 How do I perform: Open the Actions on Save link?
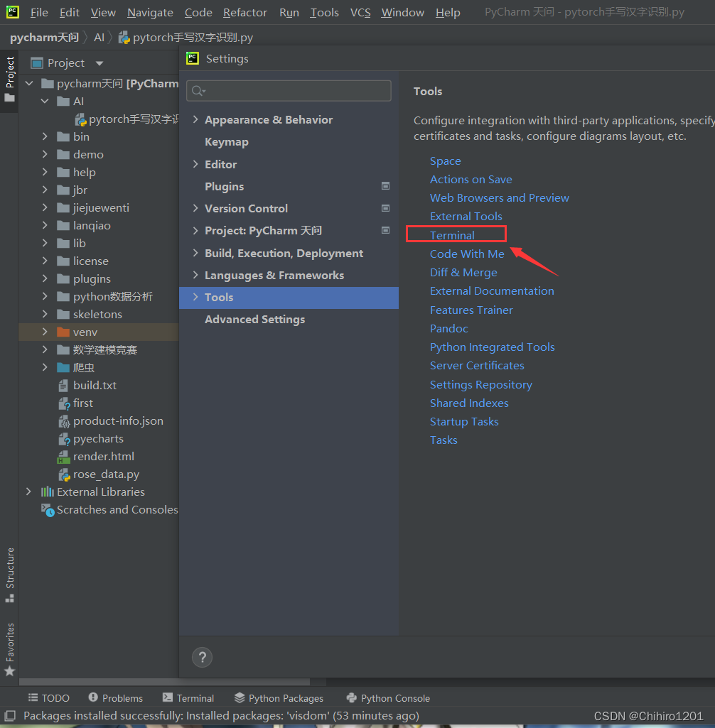[x=471, y=179]
